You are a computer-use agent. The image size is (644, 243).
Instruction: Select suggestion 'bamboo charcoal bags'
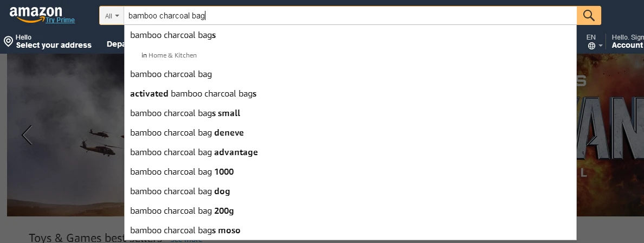[350, 35]
